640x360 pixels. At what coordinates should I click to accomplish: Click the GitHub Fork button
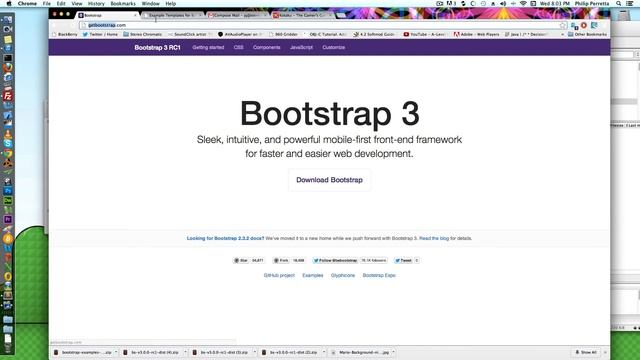281,260
